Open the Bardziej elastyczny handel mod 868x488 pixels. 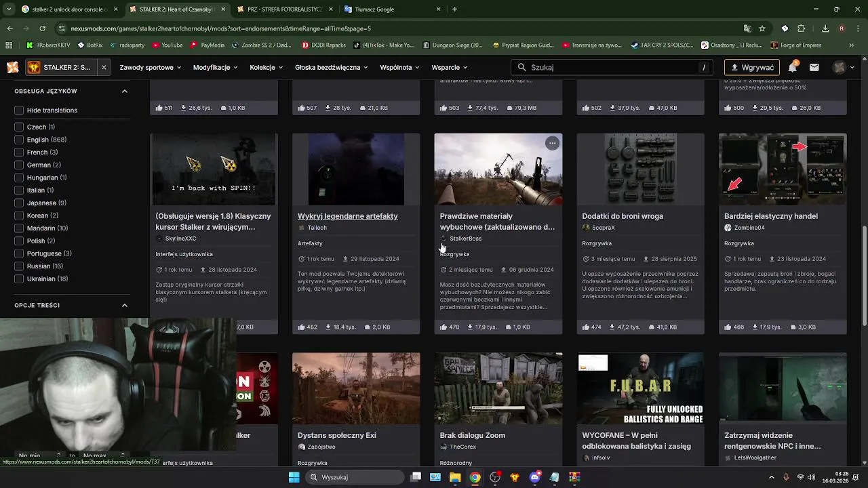tap(770, 216)
